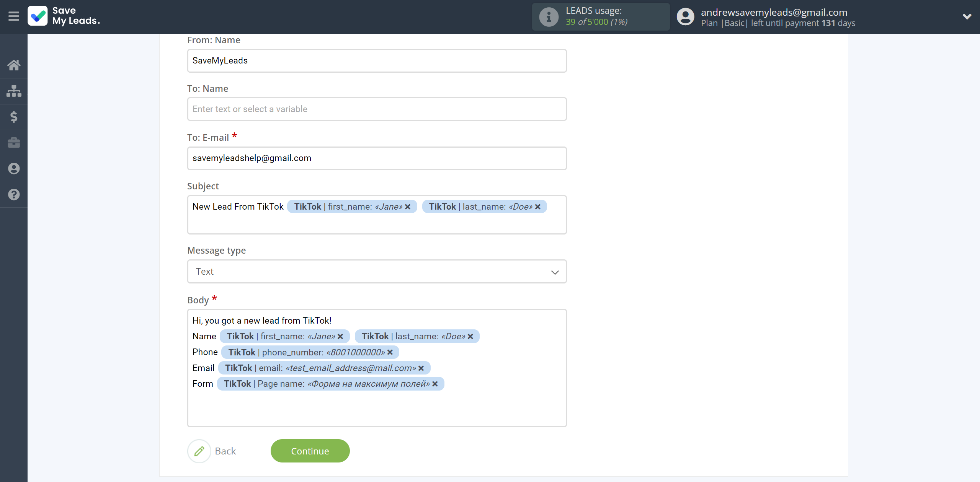Remove Page name tag from Body
This screenshot has height=482, width=980.
pyautogui.click(x=435, y=384)
